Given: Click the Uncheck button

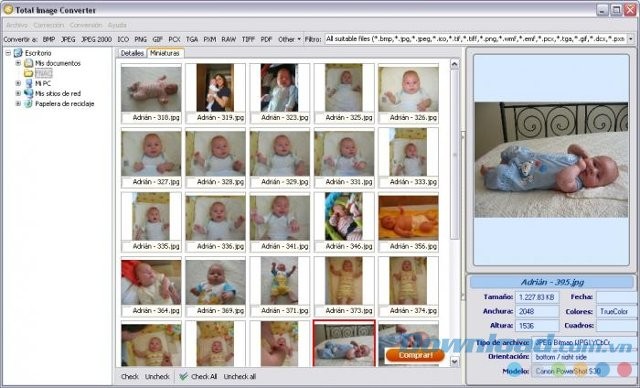Looking at the screenshot, I should tap(157, 377).
